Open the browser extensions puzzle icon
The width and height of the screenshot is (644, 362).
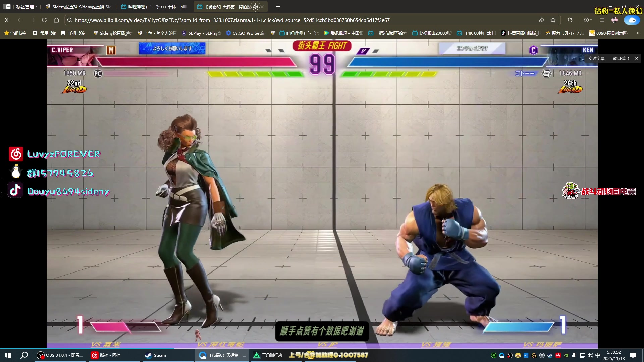coord(570,20)
